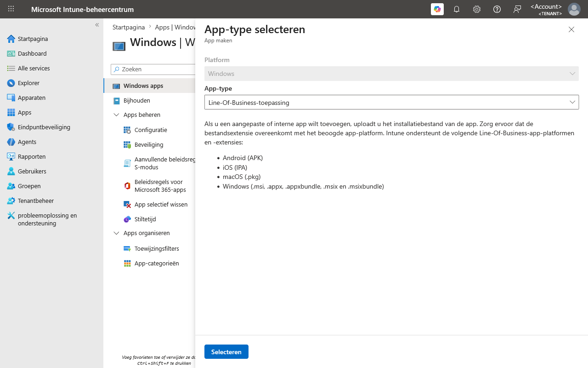Open the portal waffle menu icon
Viewport: 588px width, 368px height.
[11, 9]
